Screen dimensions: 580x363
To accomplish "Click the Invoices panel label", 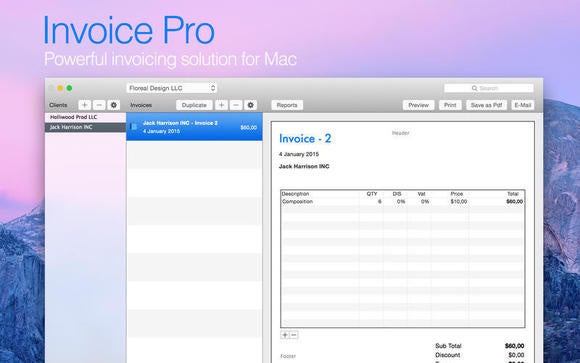I will point(141,105).
